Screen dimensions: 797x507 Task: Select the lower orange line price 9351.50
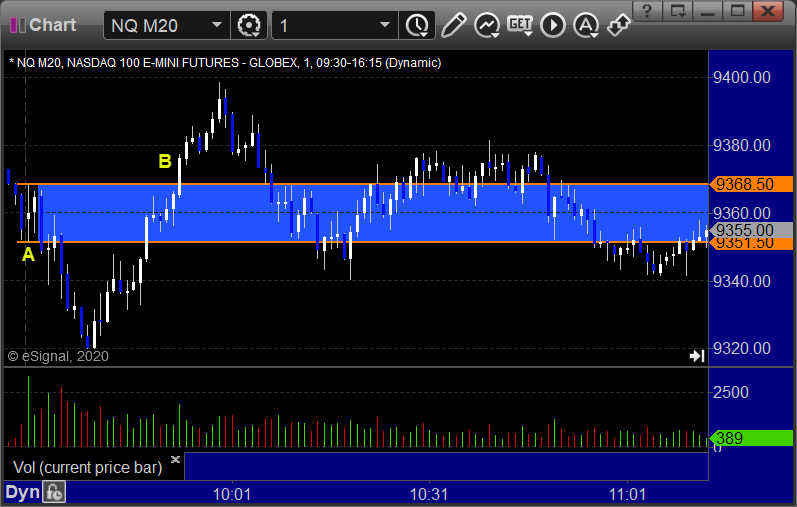tap(751, 244)
